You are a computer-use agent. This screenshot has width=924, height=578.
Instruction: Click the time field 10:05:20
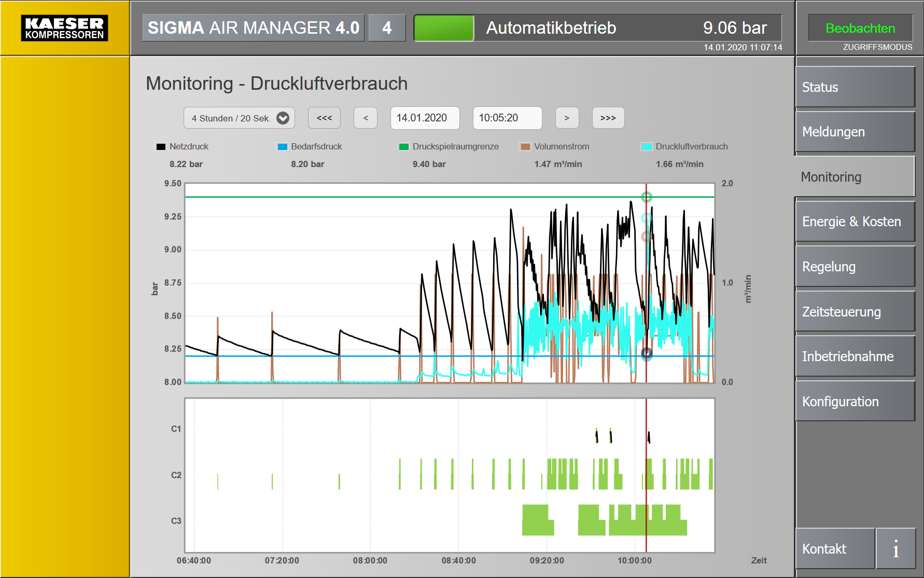point(507,118)
